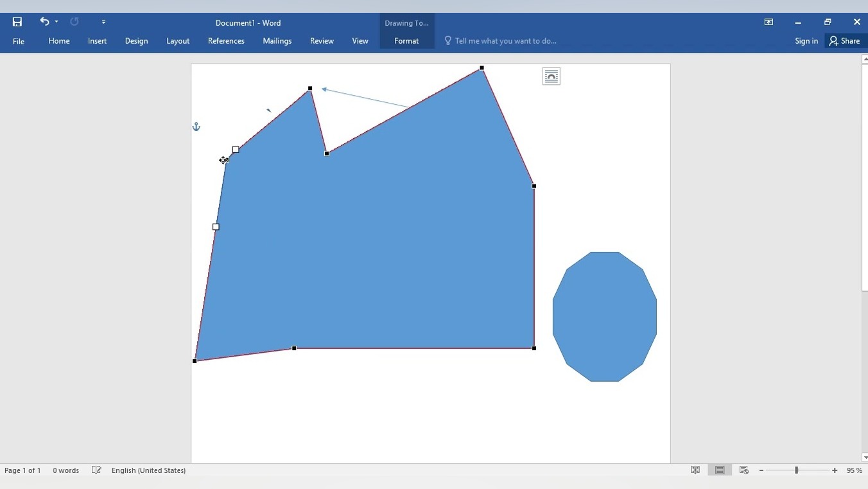Select the decagon shape
Screen dimensions: 868x489
click(x=605, y=317)
